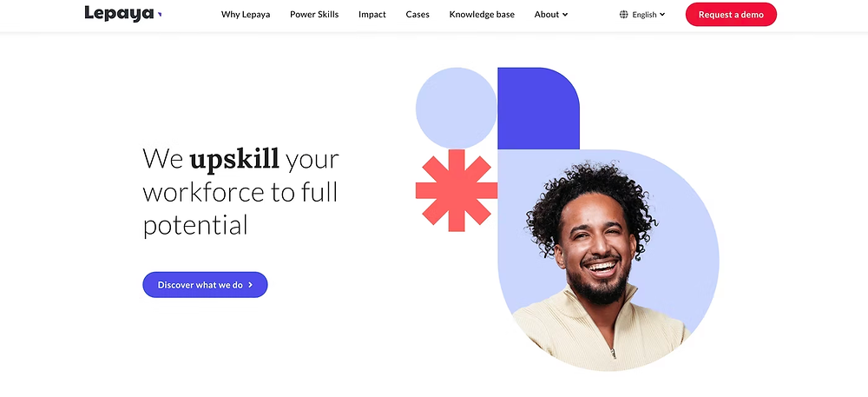Open the English language selector

[x=642, y=15]
